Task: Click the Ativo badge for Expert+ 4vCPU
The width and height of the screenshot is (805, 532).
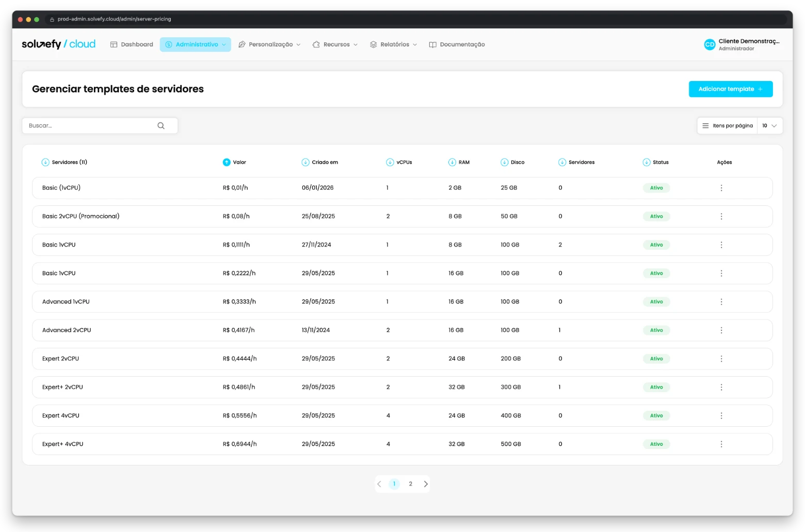Action: 656,444
